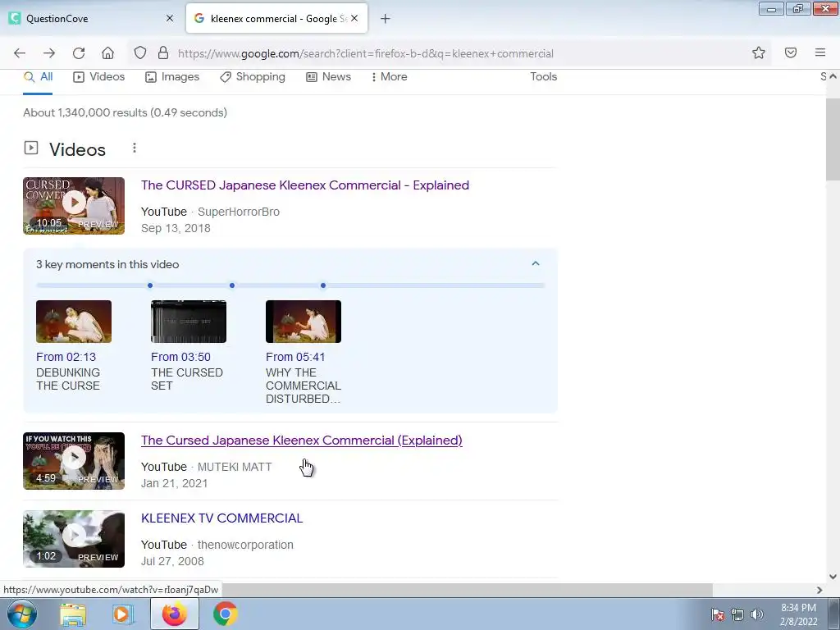Click the SuperHorrorBro channel name
The width and height of the screenshot is (840, 630).
pos(239,212)
